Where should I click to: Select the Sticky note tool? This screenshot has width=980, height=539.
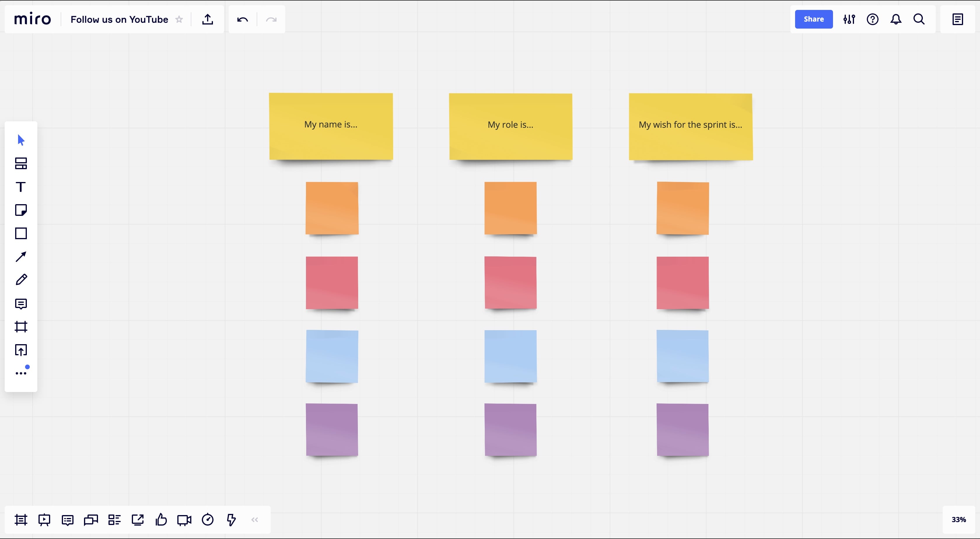point(21,210)
